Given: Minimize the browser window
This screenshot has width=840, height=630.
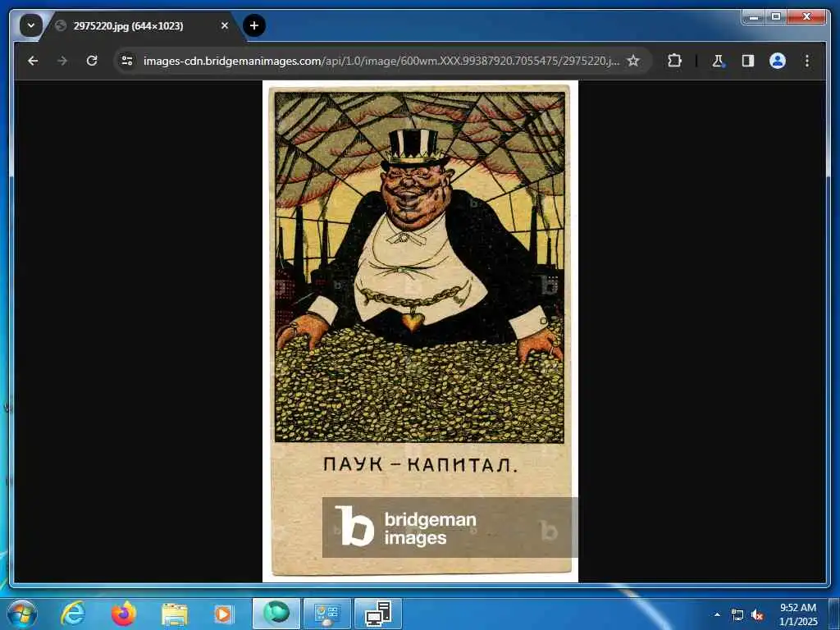Looking at the screenshot, I should 754,17.
